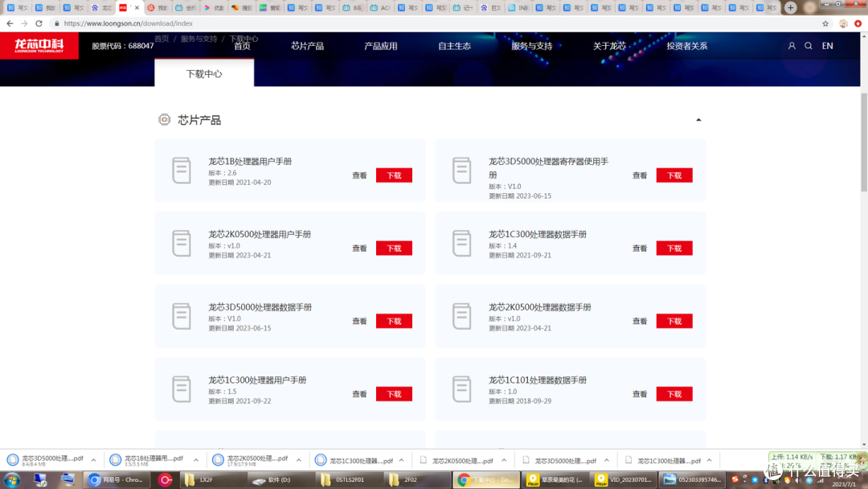Viewport: 868px width, 489px height.
Task: Open user account icon in site header
Action: point(792,46)
